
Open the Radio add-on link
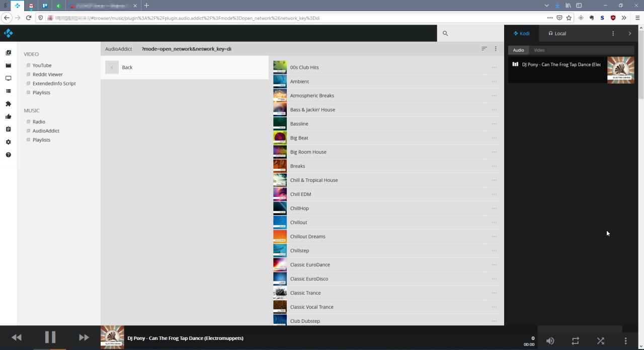pyautogui.click(x=39, y=122)
